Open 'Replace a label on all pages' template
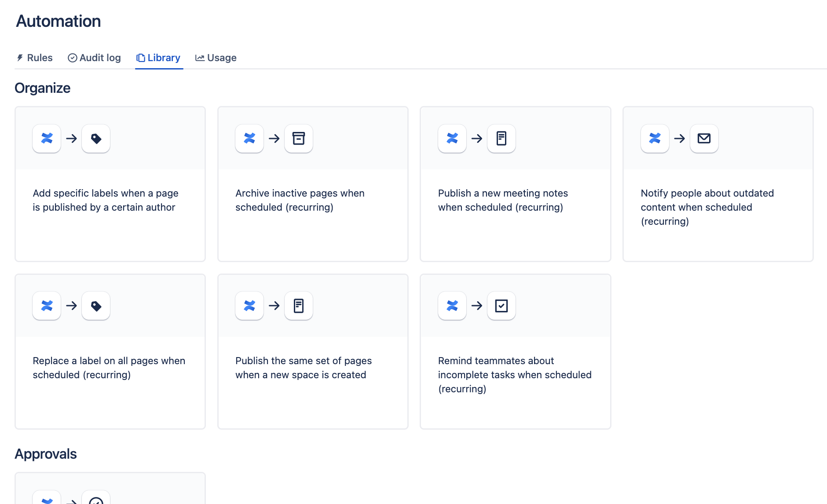This screenshot has height=504, width=827. point(110,367)
